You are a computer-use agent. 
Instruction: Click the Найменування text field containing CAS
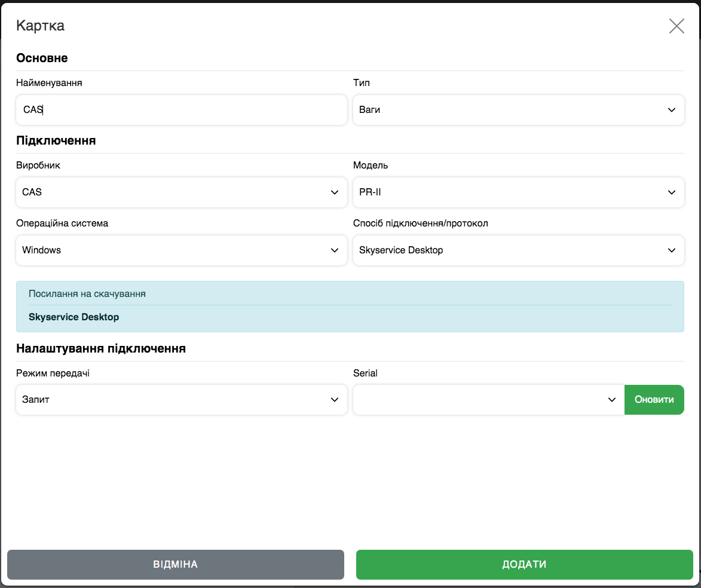pos(181,110)
